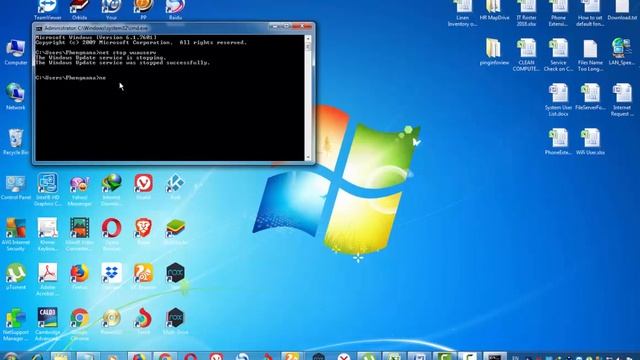Viewport: 640px width, 360px height.
Task: Select the Internet Request document
Action: [622, 100]
